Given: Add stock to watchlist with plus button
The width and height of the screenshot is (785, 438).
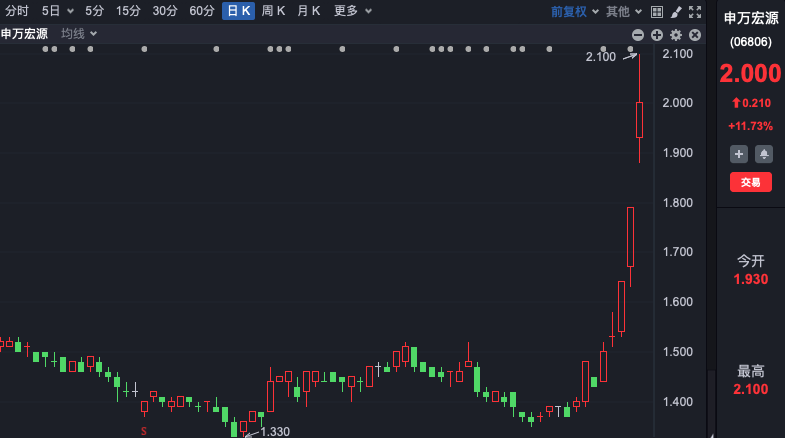Looking at the screenshot, I should coord(738,153).
